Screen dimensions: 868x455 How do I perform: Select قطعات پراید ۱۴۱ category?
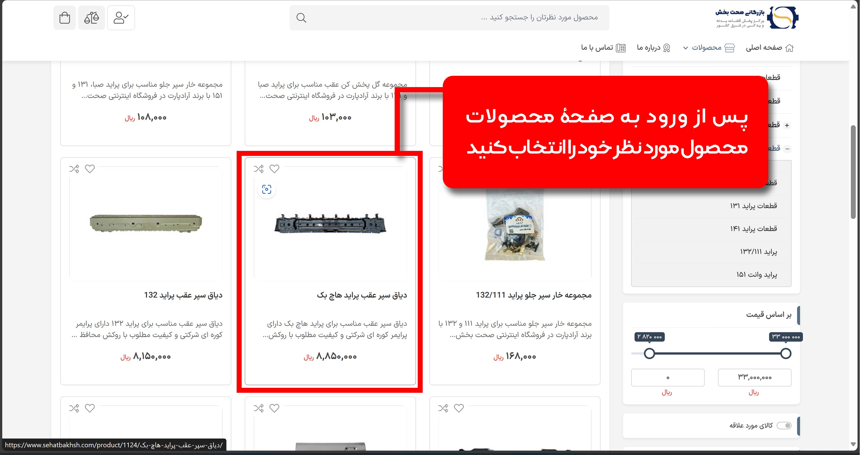753,229
